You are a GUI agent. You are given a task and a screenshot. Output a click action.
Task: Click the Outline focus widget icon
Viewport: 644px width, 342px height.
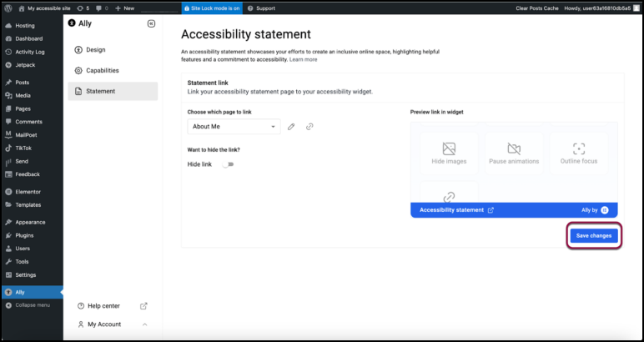578,149
